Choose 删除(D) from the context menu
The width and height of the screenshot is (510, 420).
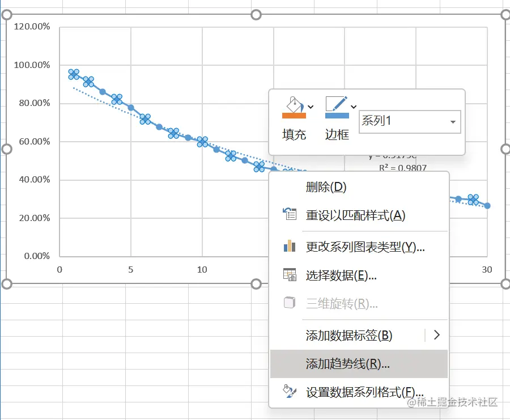pos(326,187)
